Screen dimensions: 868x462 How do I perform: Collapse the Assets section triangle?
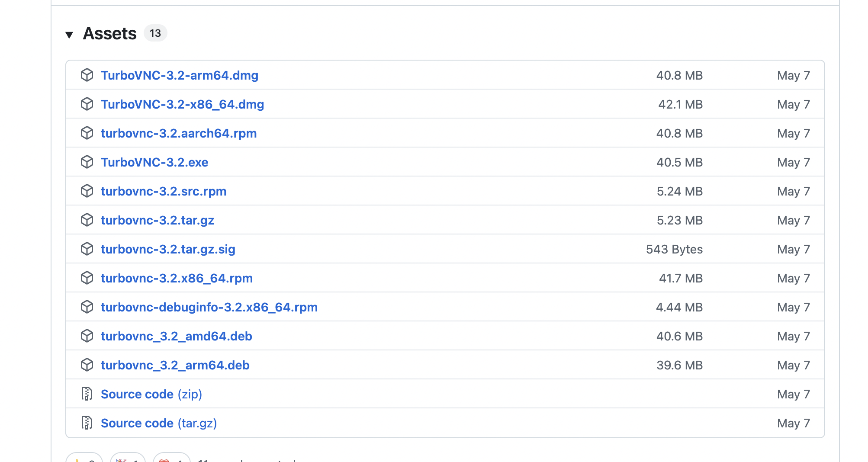(x=69, y=35)
